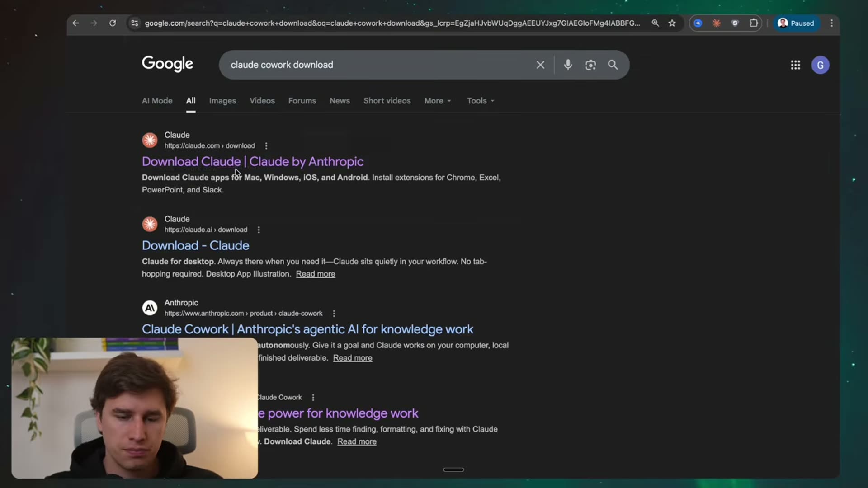Submit search with magnifying glass icon
This screenshot has width=868, height=488.
click(613, 65)
